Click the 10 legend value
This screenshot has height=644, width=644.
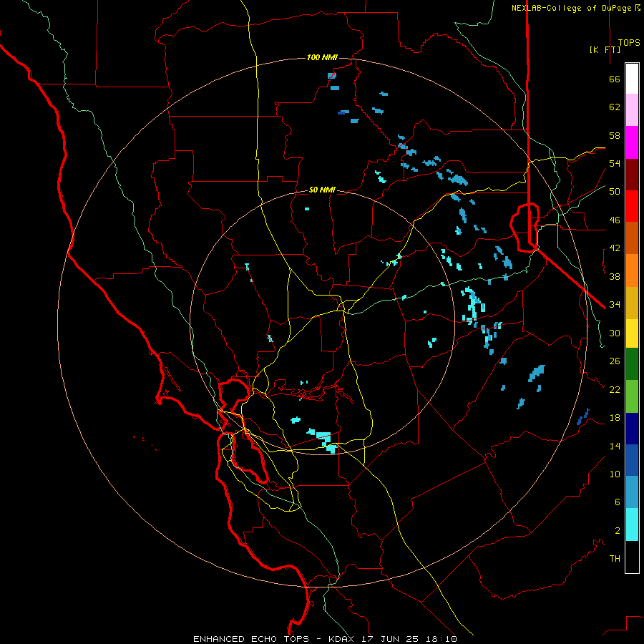(x=615, y=474)
